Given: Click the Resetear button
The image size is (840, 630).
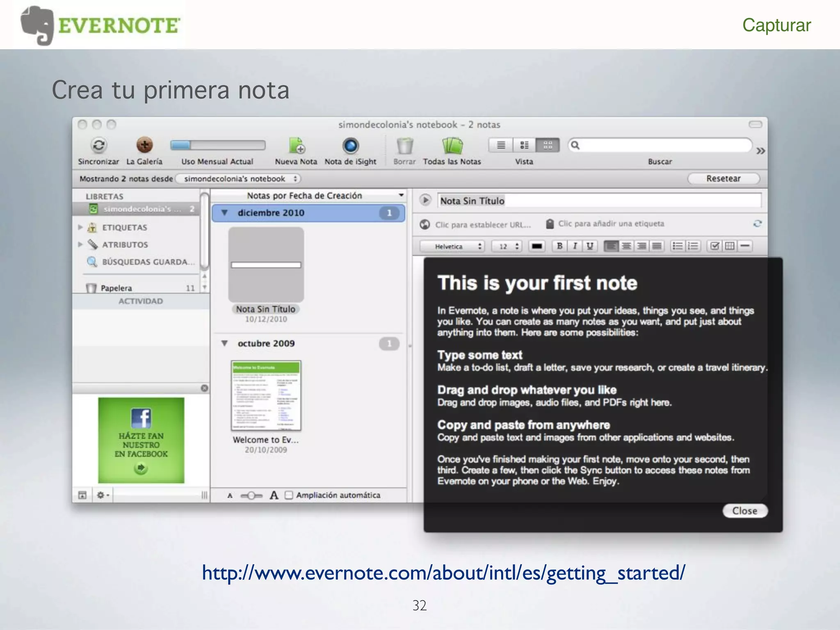Looking at the screenshot, I should (724, 178).
